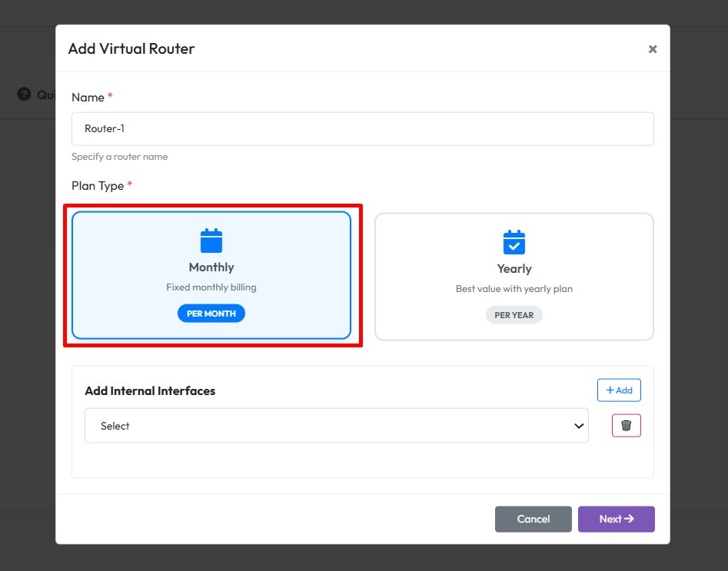Click the 'Fixed monthly billing' description text
This screenshot has width=728, height=571.
(x=211, y=287)
